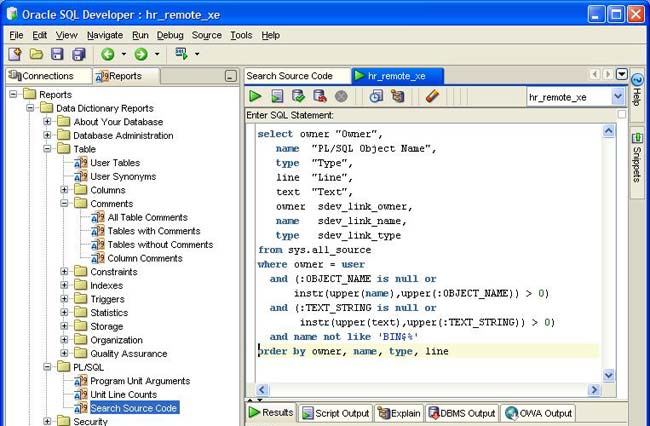Click the Clear eraser icon
Viewport: 650px width, 426px height.
tap(432, 97)
